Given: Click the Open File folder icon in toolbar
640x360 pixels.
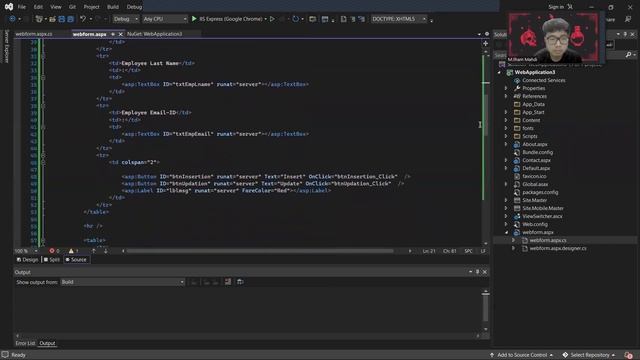Looking at the screenshot, I should (52, 19).
